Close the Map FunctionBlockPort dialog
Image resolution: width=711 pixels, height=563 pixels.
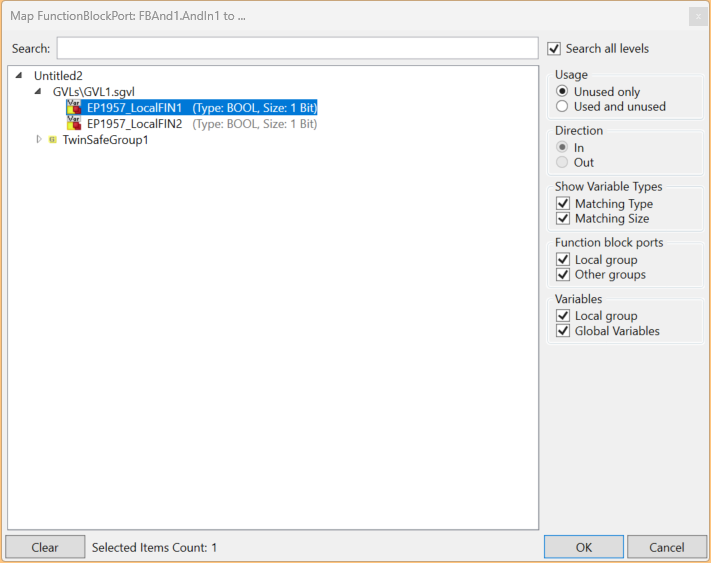[697, 17]
